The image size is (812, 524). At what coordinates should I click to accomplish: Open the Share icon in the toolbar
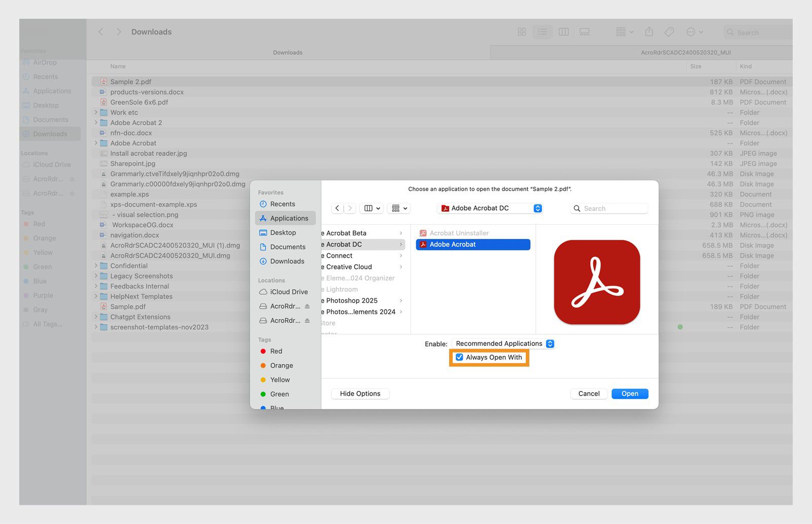coord(649,31)
